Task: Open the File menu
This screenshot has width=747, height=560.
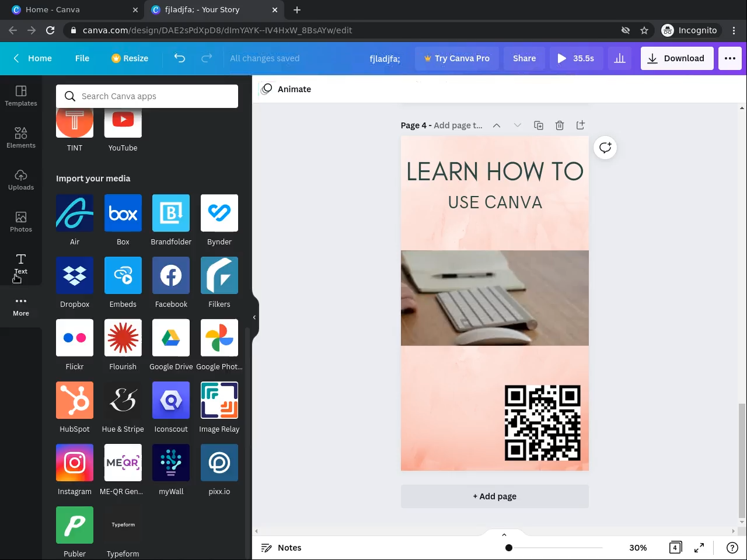Action: pos(82,58)
